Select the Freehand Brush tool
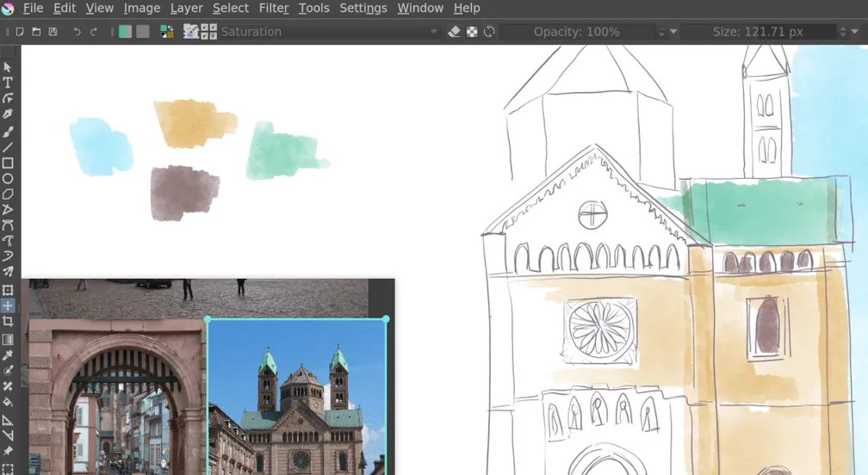Viewport: 868px width, 475px height. (8, 132)
